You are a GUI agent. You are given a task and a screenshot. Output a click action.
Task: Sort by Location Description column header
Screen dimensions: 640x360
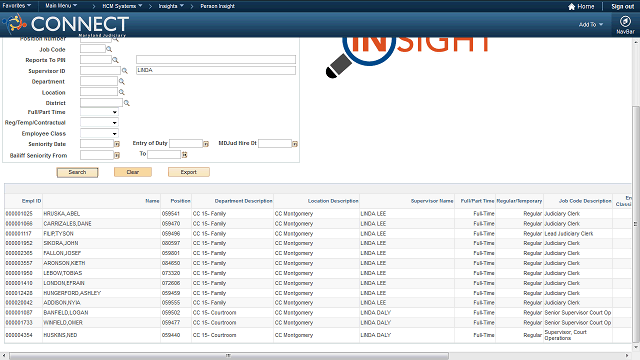333,201
